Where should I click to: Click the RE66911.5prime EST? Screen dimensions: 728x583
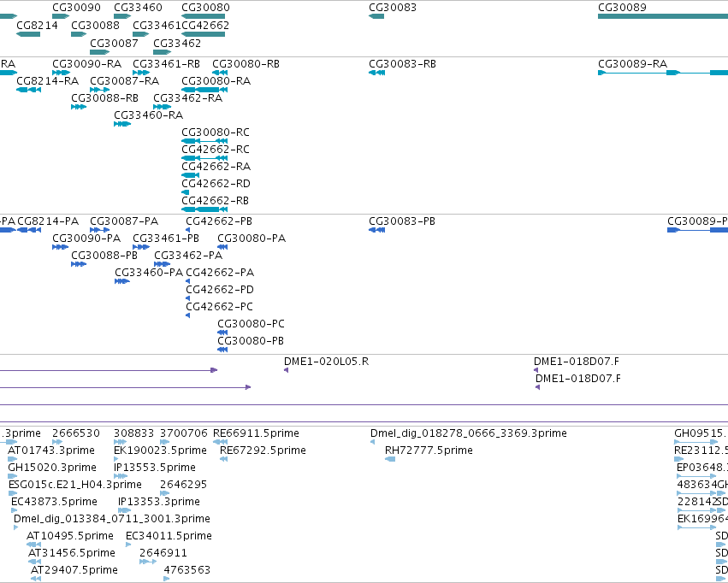coord(256,433)
